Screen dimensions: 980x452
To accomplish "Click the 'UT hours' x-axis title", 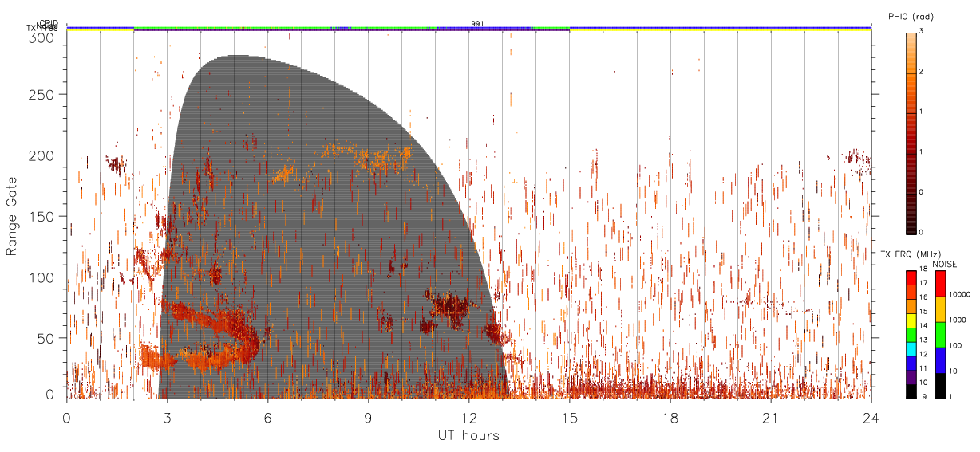I will click(x=468, y=435).
